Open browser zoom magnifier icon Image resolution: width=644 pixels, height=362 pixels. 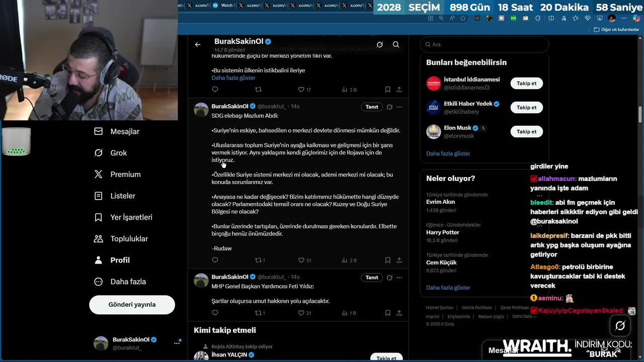[x=441, y=18]
